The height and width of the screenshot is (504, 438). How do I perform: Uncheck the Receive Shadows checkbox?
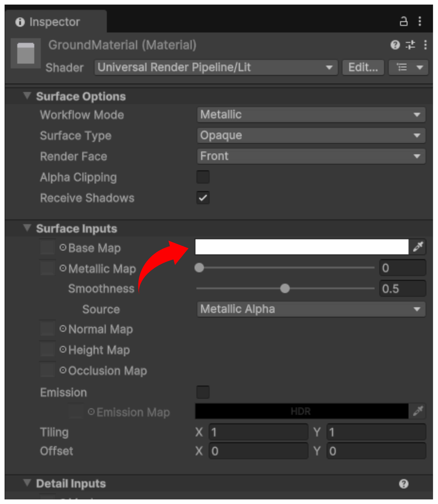203,198
